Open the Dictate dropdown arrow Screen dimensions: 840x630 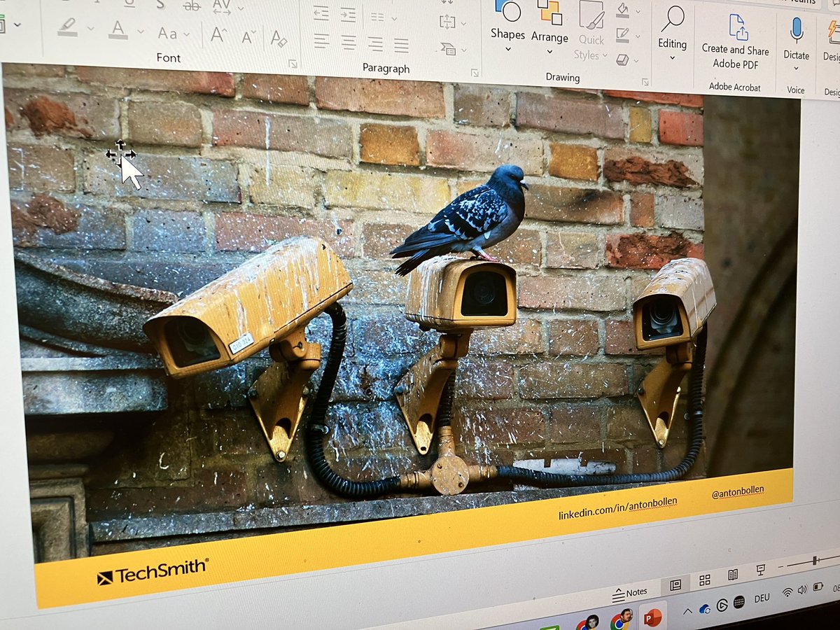pyautogui.click(x=796, y=69)
